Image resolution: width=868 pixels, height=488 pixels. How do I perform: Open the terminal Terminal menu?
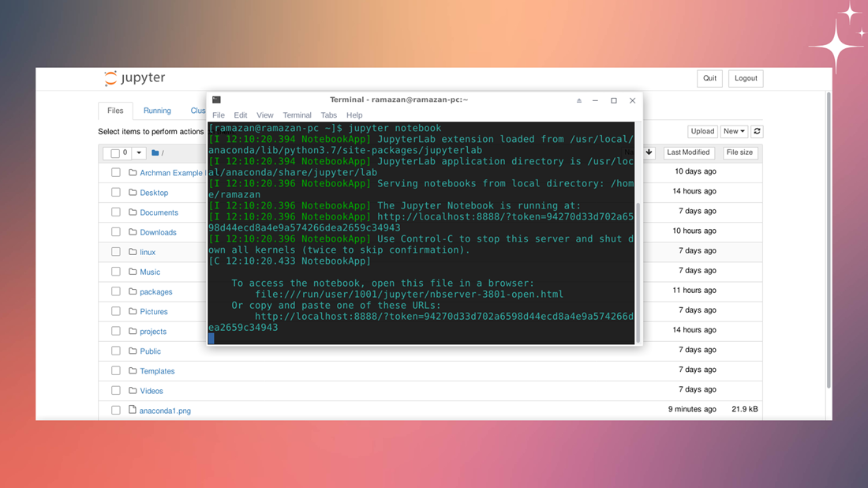(x=297, y=115)
